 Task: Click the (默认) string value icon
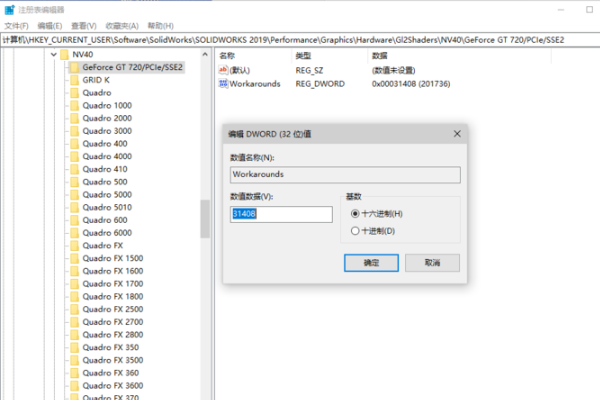click(223, 70)
